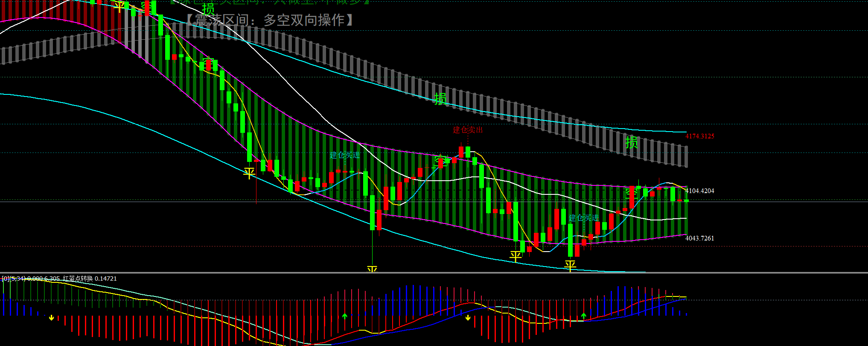Click the last green up arrow in indicator

point(584,316)
